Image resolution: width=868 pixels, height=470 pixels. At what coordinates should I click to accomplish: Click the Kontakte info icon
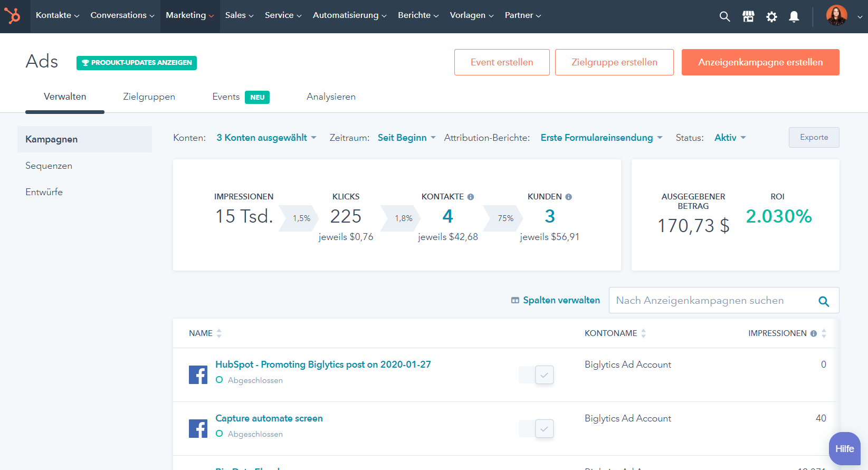pos(471,197)
